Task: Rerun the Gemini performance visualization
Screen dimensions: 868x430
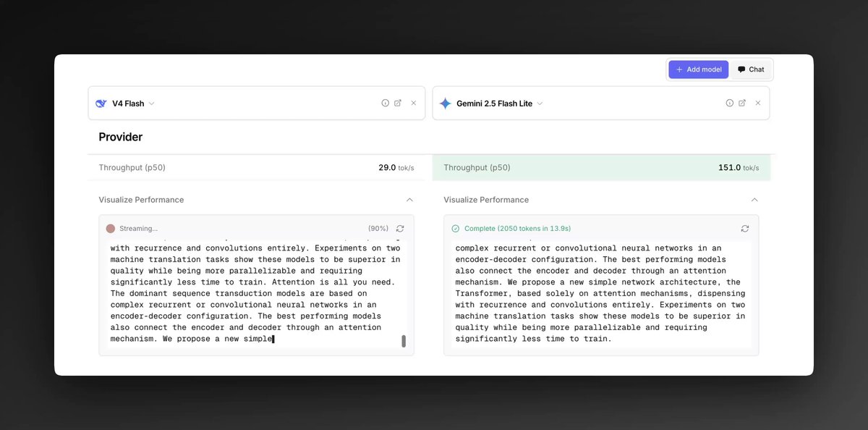Action: point(745,228)
